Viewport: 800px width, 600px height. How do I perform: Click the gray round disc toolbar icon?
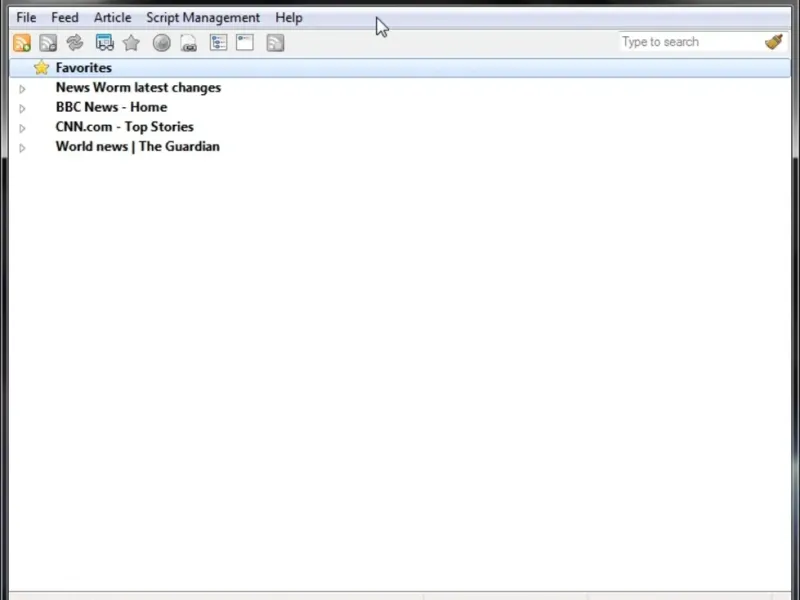[162, 43]
